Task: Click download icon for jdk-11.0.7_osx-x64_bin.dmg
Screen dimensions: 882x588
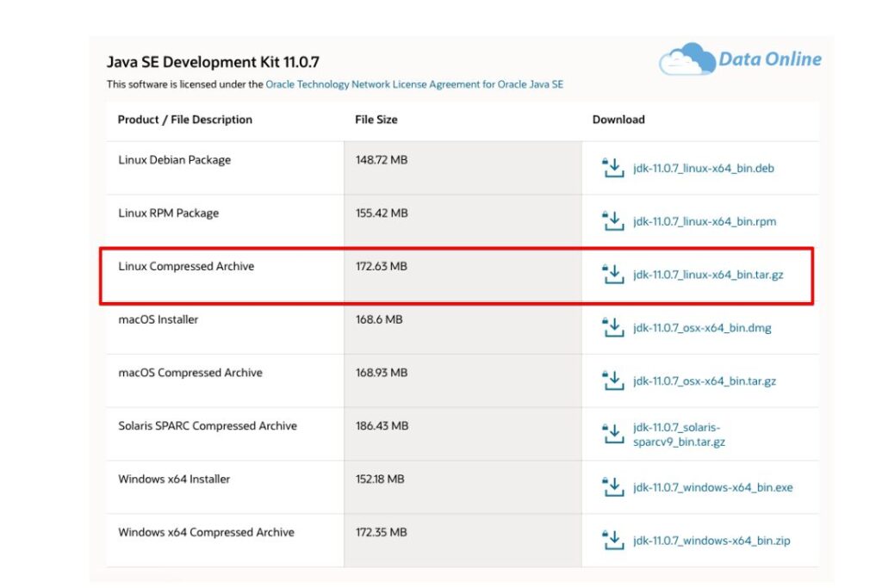Action: point(612,327)
